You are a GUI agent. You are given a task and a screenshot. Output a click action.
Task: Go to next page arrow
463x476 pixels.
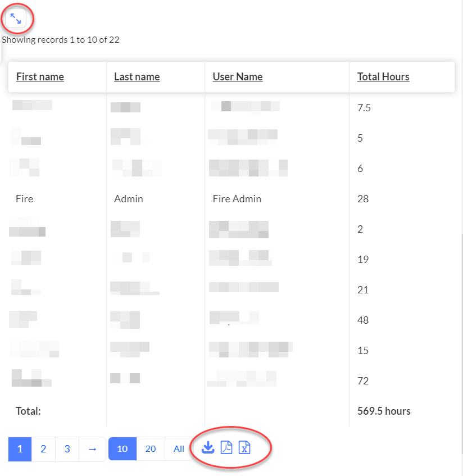click(x=92, y=449)
